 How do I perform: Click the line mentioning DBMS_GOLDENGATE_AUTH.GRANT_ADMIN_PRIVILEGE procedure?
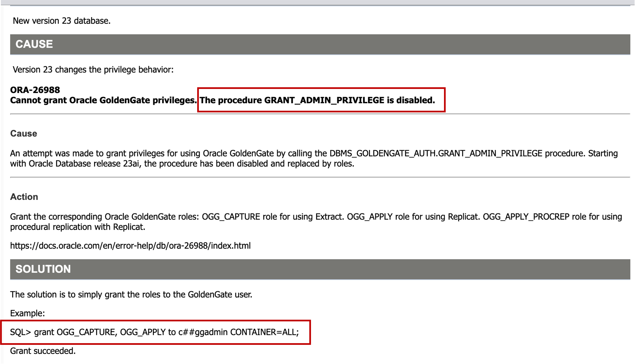pos(314,153)
